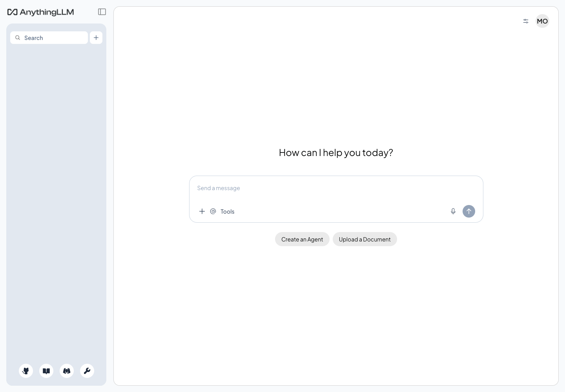
Task: Open the MO user profile menu
Action: point(542,21)
